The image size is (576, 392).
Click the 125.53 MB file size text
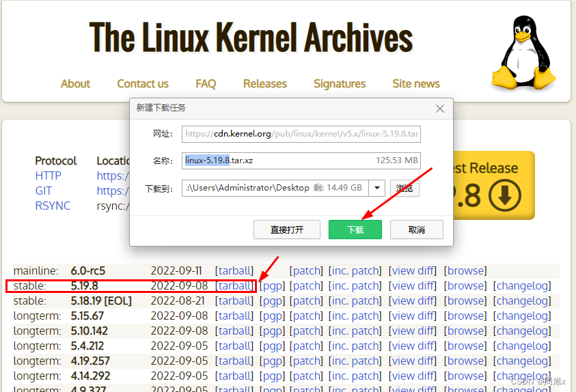tap(397, 160)
